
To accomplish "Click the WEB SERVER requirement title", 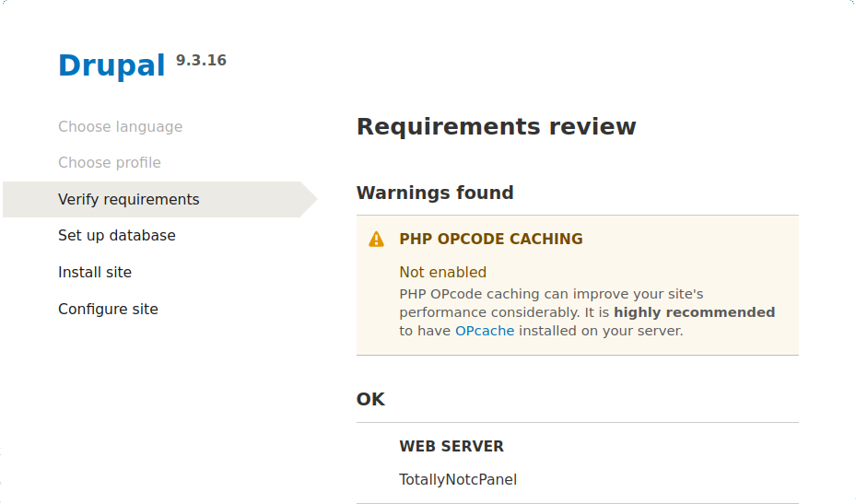I will coord(451,447).
